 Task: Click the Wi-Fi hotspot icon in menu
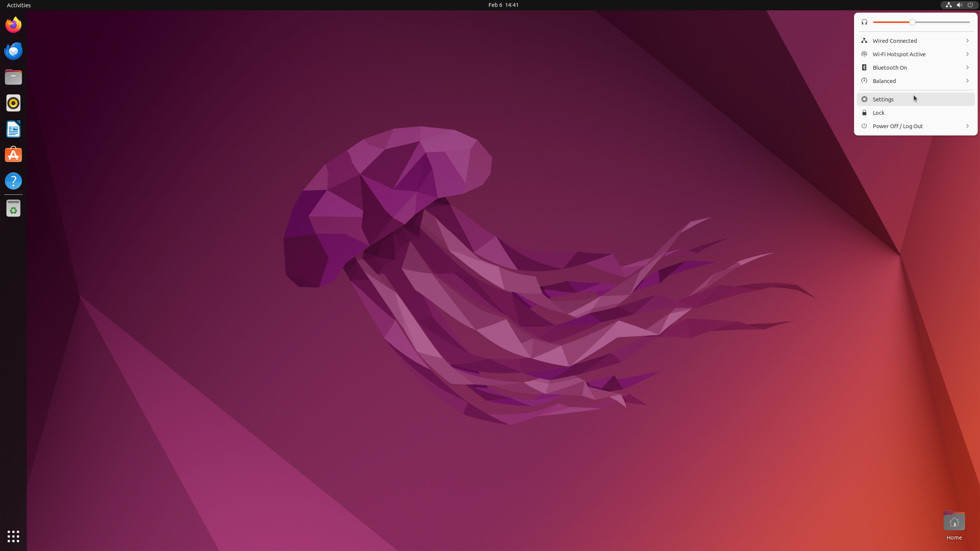click(x=864, y=54)
